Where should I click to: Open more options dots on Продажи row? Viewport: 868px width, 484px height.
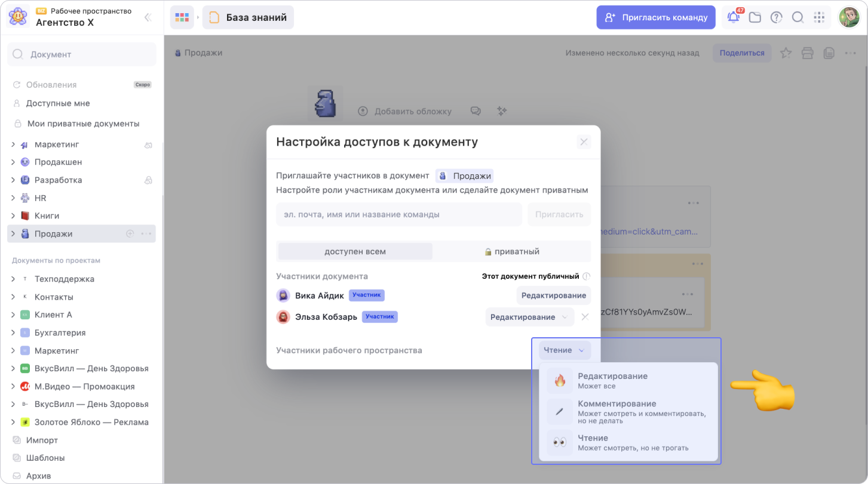(x=146, y=234)
